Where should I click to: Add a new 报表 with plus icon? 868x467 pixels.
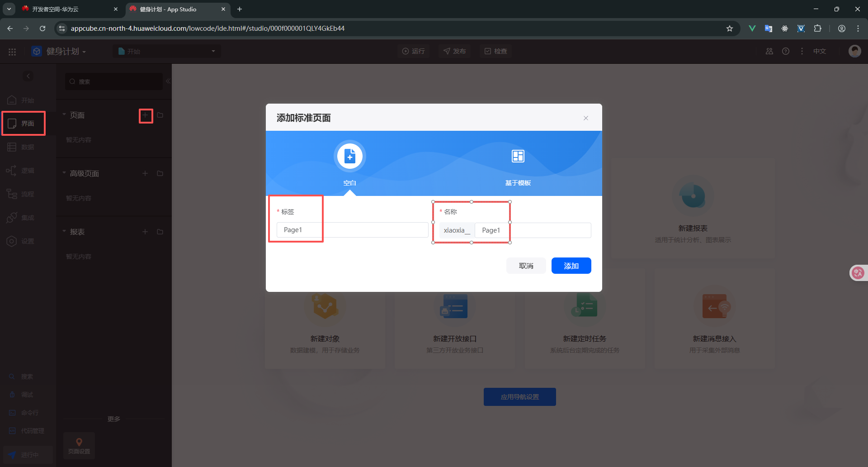pos(145,232)
